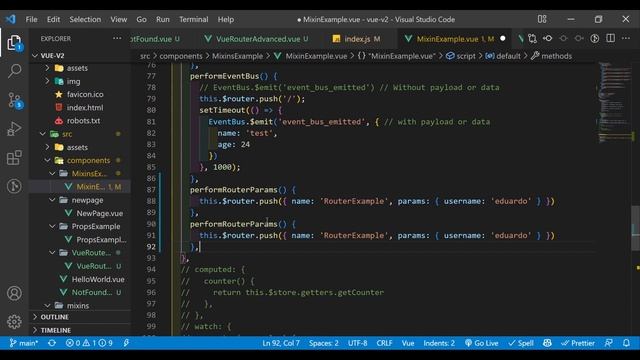Collapse the mixins folder
640x360 pixels.
pyautogui.click(x=47, y=305)
